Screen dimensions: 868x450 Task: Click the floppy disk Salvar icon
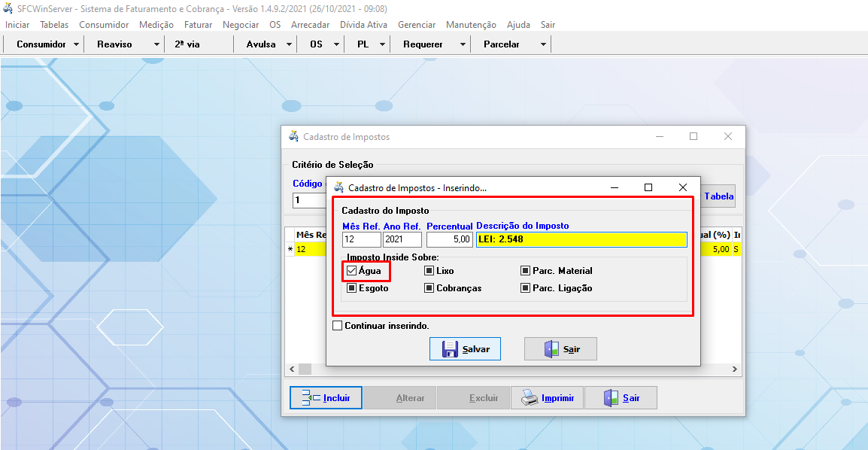coord(450,349)
